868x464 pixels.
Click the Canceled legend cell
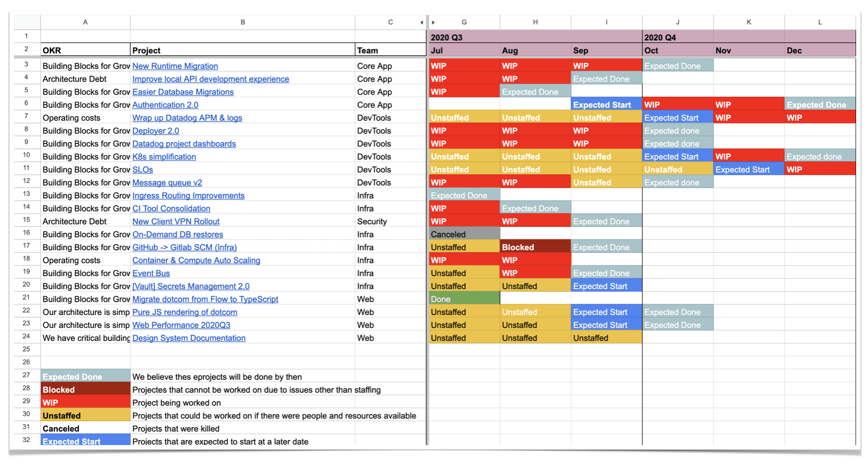point(85,428)
